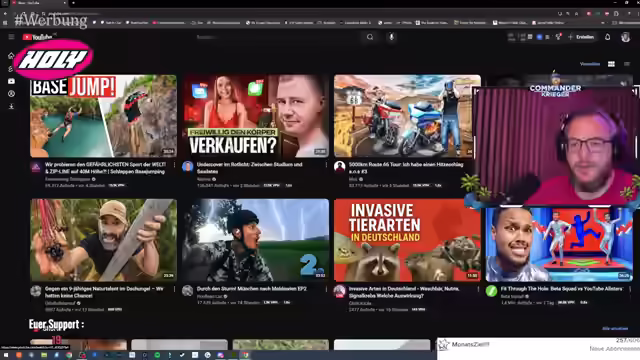The height and width of the screenshot is (360, 640).
Task: Open title 'Wir probieren den GEFÄHRLICHSTEN Sport'
Action: (x=105, y=168)
